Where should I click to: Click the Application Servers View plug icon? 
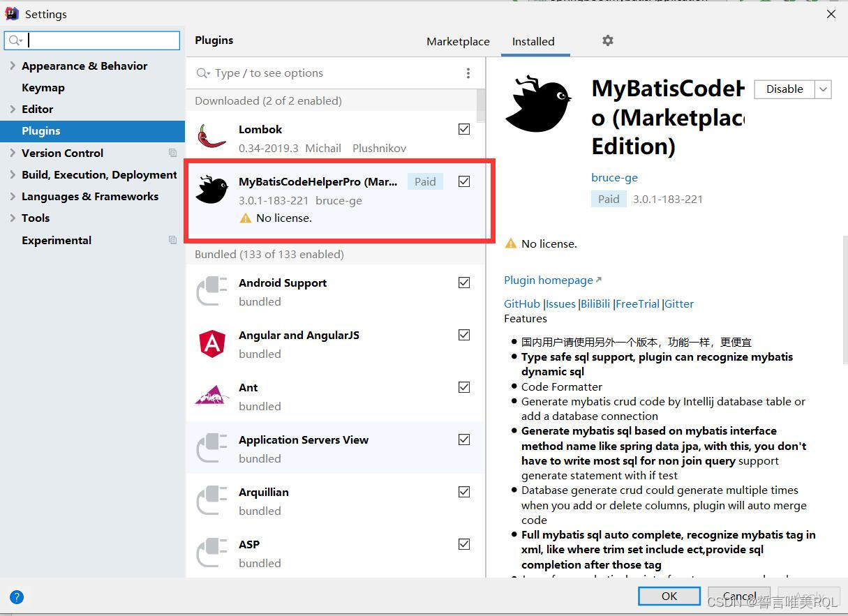[x=211, y=448]
